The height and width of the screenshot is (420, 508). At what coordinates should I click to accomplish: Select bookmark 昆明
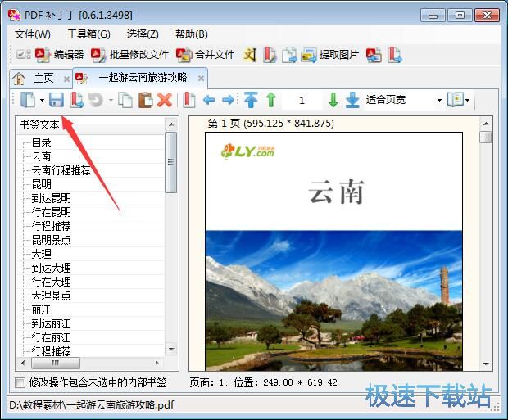click(x=42, y=184)
